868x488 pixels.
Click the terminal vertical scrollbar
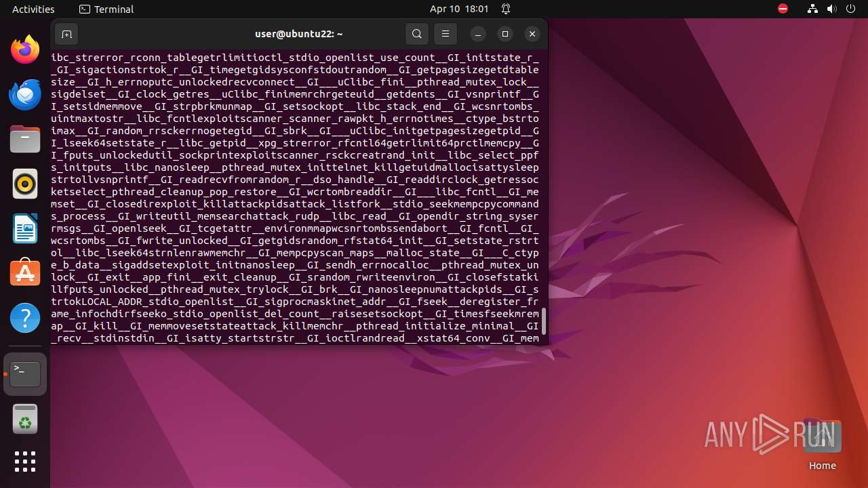543,321
